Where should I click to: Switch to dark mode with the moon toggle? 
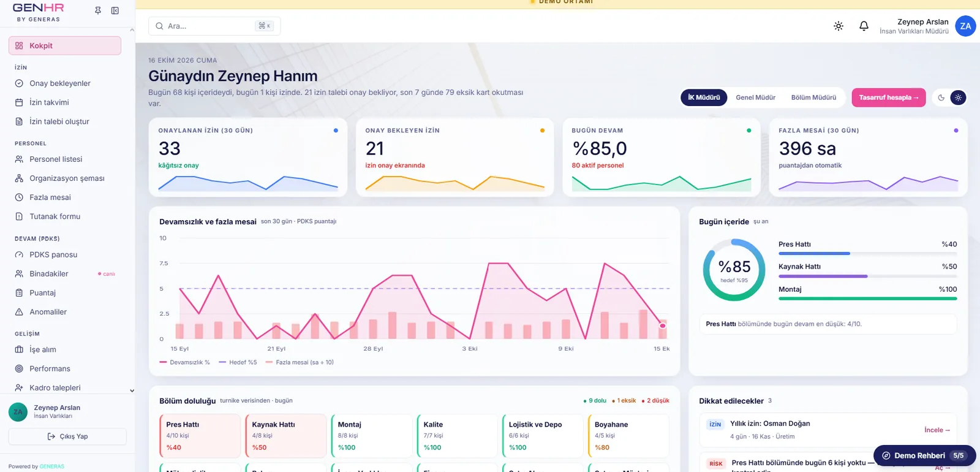tap(941, 97)
